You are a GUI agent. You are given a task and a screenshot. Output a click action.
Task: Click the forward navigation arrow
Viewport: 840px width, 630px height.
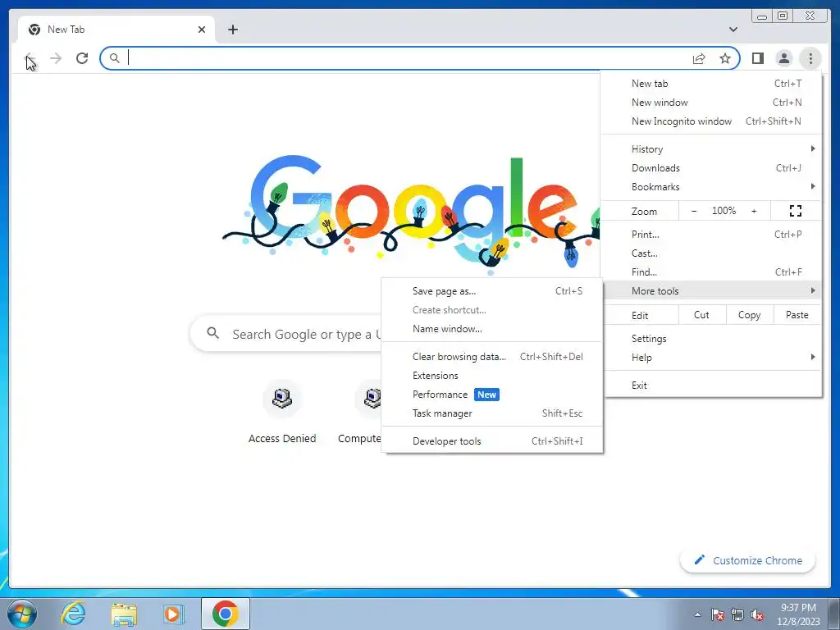click(56, 58)
